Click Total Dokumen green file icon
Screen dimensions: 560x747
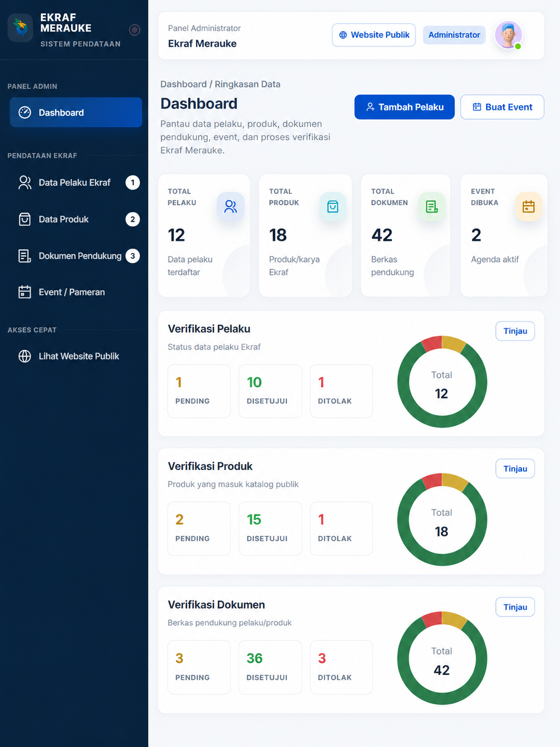pos(432,207)
